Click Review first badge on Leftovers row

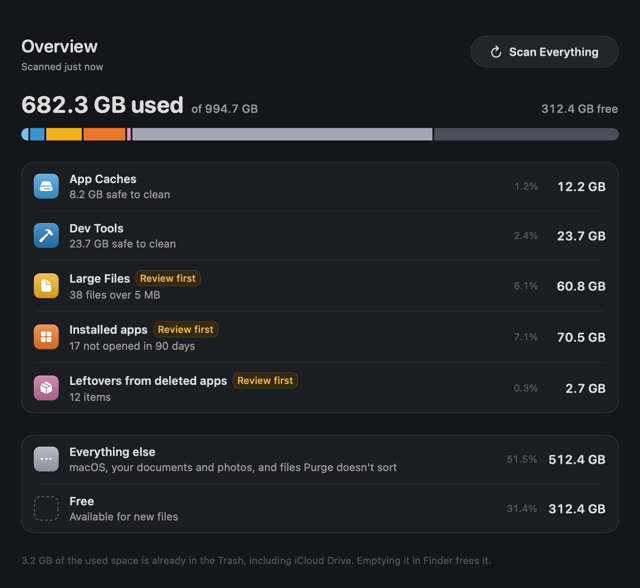265,381
